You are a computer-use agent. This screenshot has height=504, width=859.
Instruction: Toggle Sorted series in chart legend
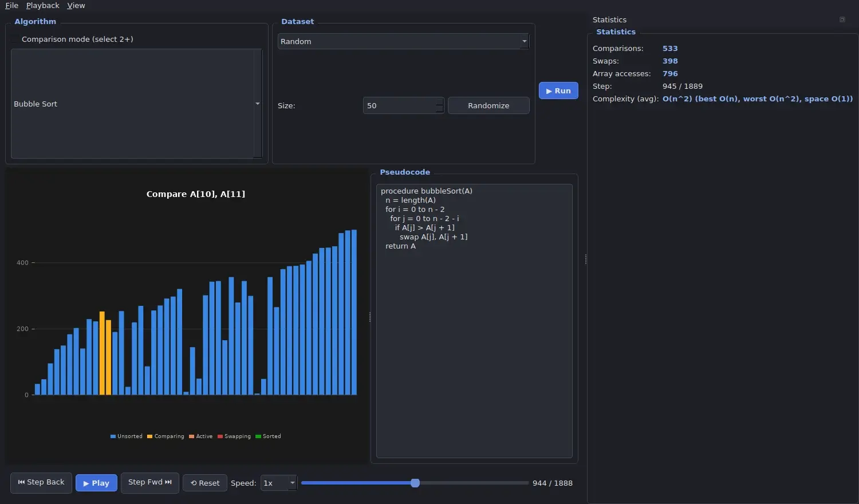tap(268, 436)
